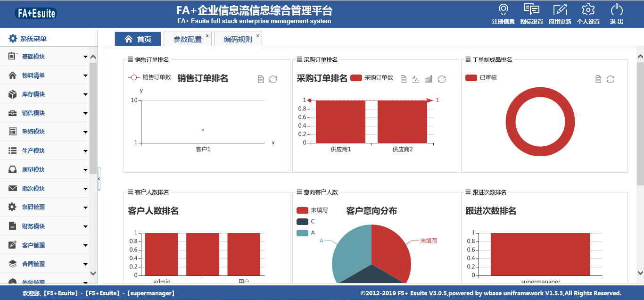Refresh the 工单制成品排名 chart

click(x=611, y=79)
